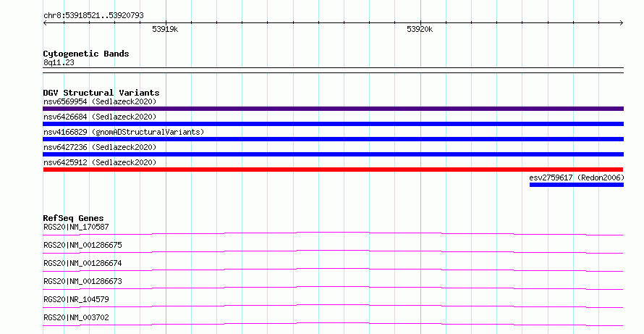Click the nsv6426684 blue variant bar
This screenshot has height=334, width=644.
(333, 124)
